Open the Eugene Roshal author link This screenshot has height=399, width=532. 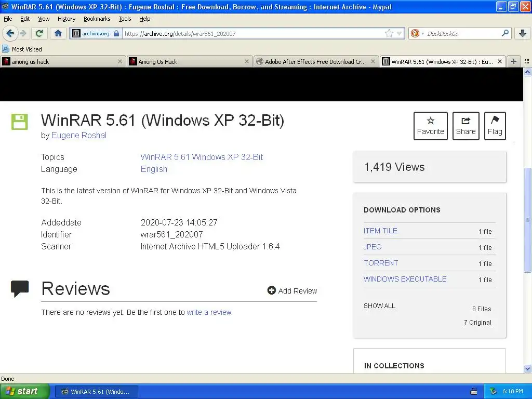[79, 136]
